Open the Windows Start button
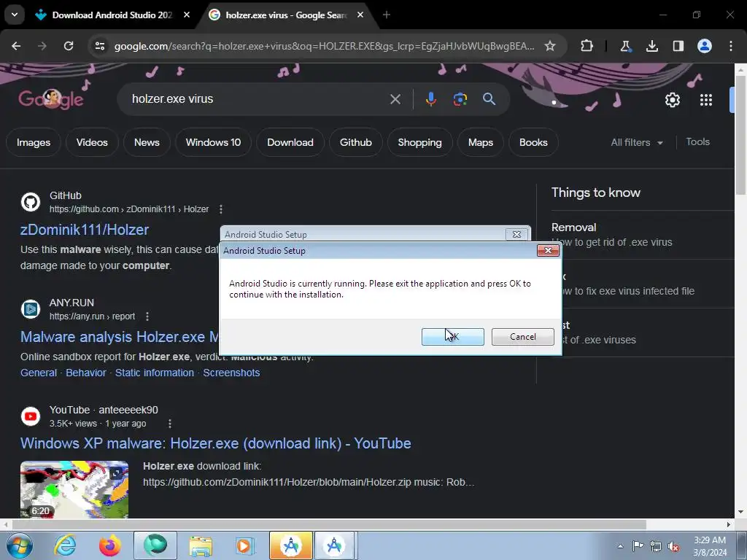 [x=19, y=545]
